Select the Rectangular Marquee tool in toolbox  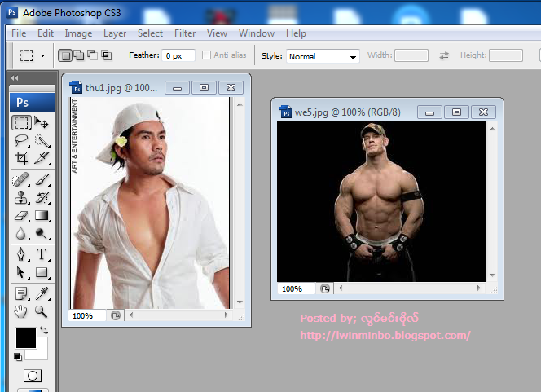point(21,122)
